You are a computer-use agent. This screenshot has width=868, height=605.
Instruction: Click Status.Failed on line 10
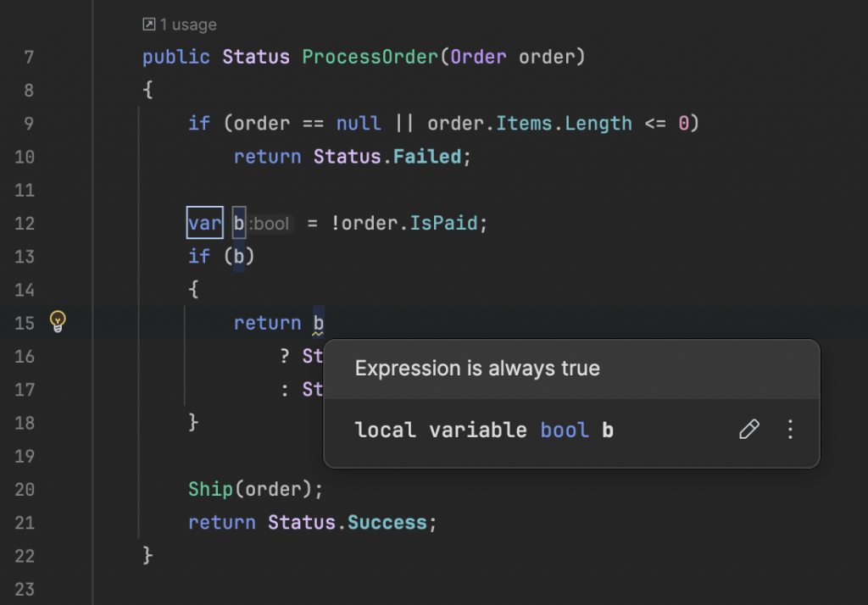[x=387, y=157]
